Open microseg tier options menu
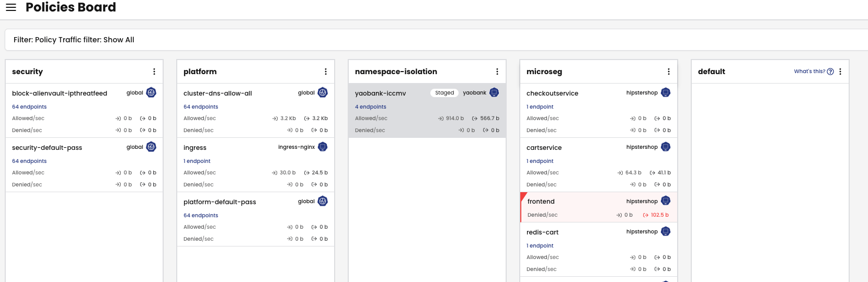 (x=669, y=72)
